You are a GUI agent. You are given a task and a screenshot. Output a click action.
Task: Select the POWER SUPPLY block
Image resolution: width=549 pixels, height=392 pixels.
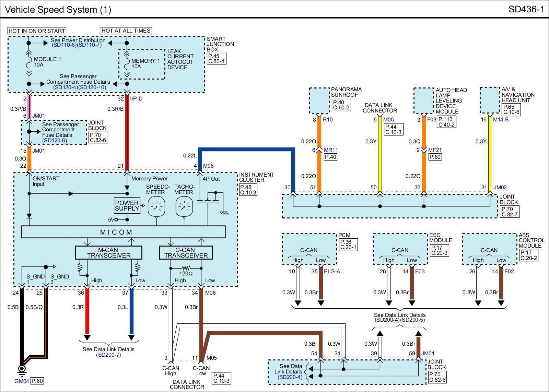[127, 206]
